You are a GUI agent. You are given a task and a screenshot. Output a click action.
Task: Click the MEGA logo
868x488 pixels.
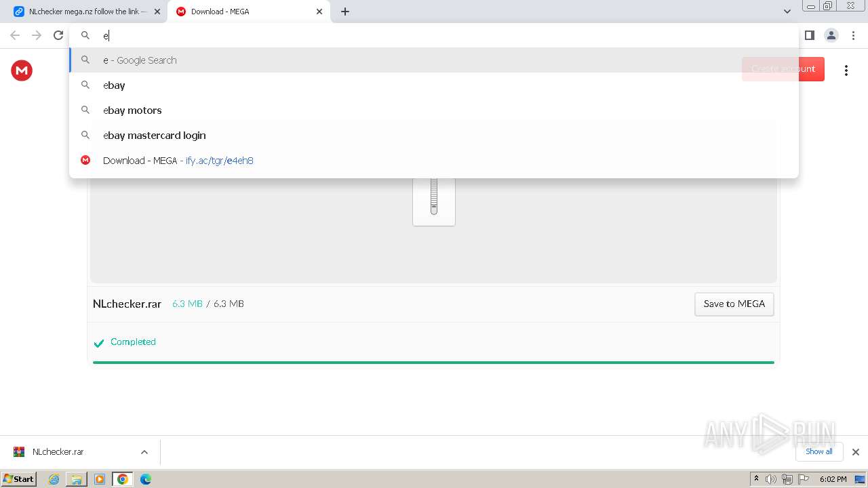pyautogui.click(x=22, y=70)
